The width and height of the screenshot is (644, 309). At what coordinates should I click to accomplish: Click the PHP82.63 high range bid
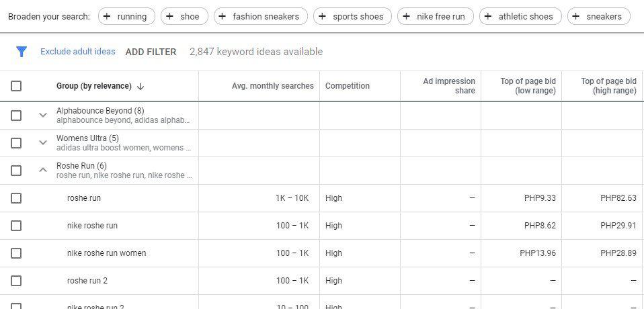[x=618, y=198]
